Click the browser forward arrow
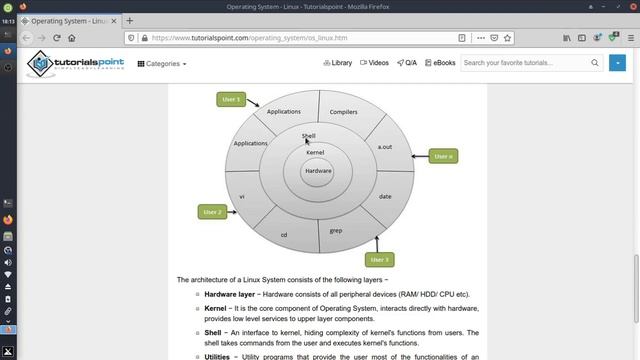The height and width of the screenshot is (360, 640). click(41, 38)
